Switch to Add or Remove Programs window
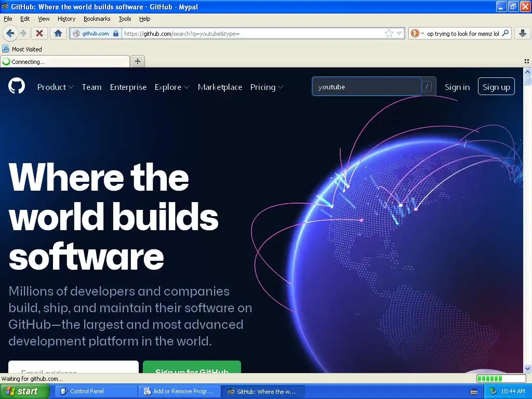 (179, 392)
